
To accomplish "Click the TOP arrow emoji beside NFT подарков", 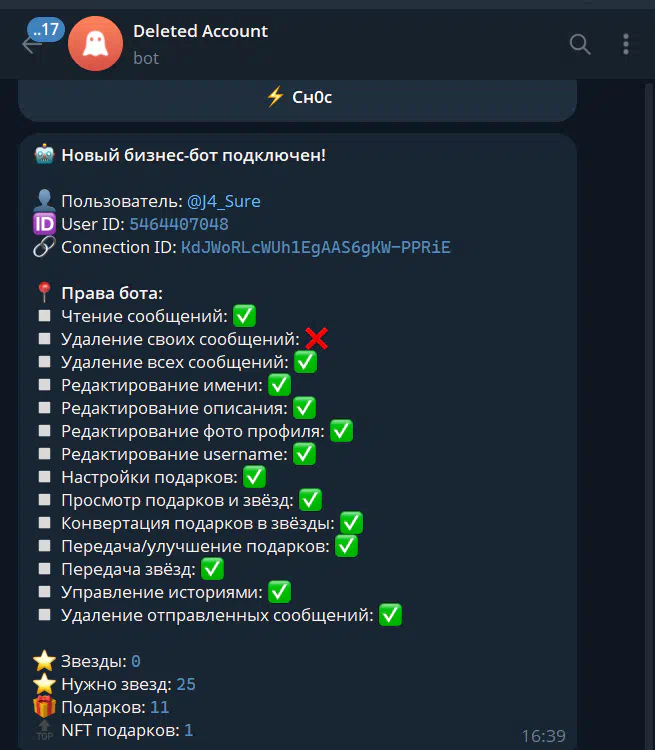I will [x=44, y=729].
